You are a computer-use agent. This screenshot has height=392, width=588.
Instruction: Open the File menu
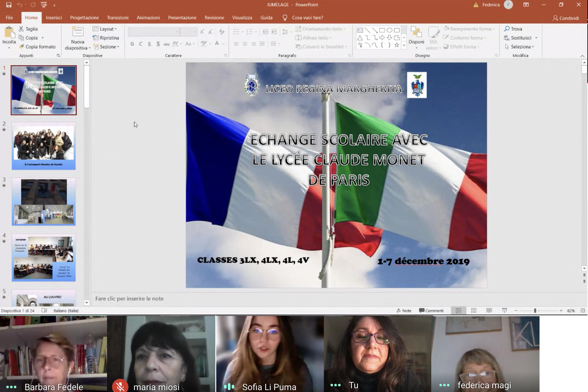click(x=9, y=18)
